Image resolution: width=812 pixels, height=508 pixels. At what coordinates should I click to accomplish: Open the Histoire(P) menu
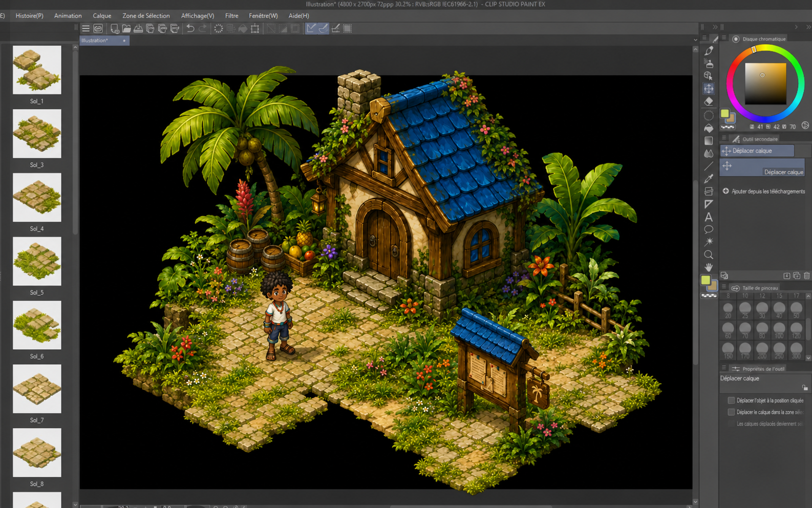30,16
